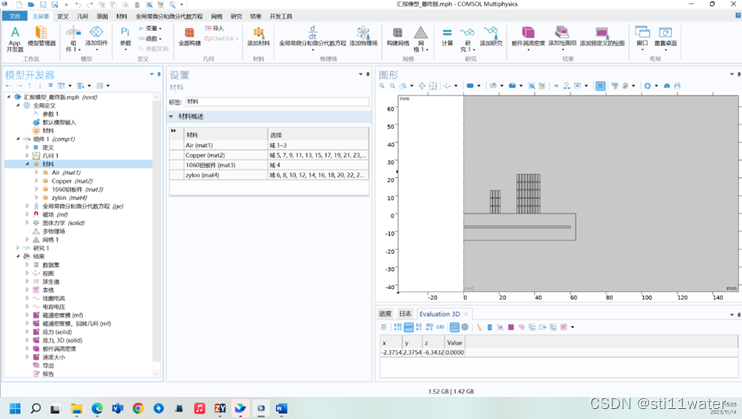Click the Air (mat1) table cell
Screen dimensions: 742x419
pos(225,145)
